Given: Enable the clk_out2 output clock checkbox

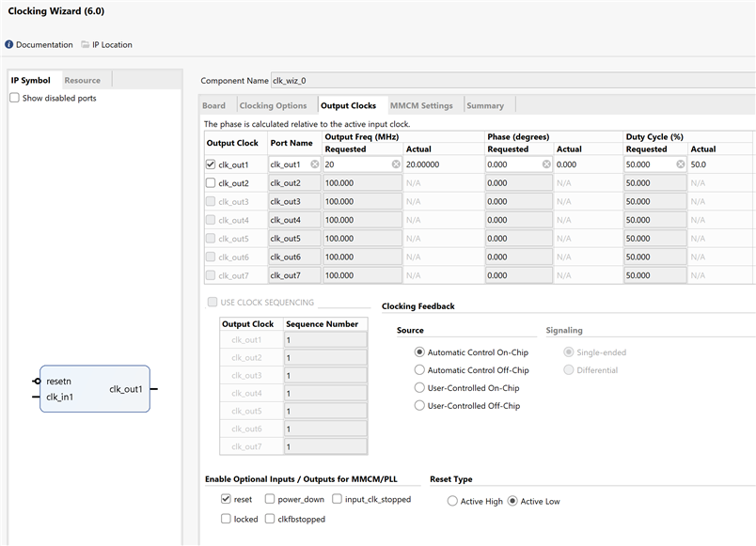Looking at the screenshot, I should (x=211, y=183).
